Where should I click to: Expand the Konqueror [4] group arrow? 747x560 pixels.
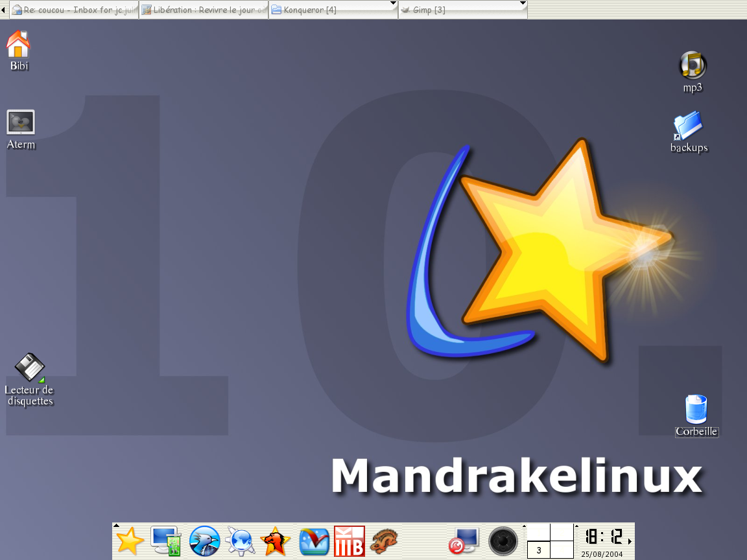(393, 3)
